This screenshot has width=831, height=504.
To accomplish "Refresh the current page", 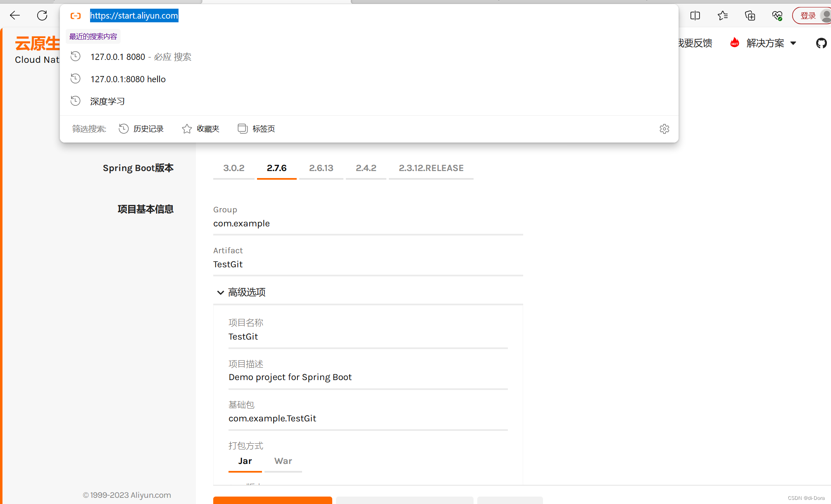I will point(42,15).
